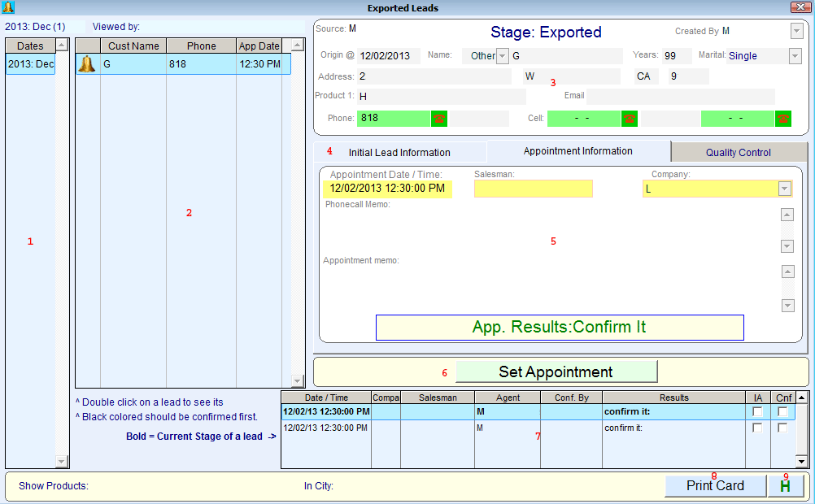Open the Marital status dropdown
Viewport: 815px width, 504px height.
[795, 55]
